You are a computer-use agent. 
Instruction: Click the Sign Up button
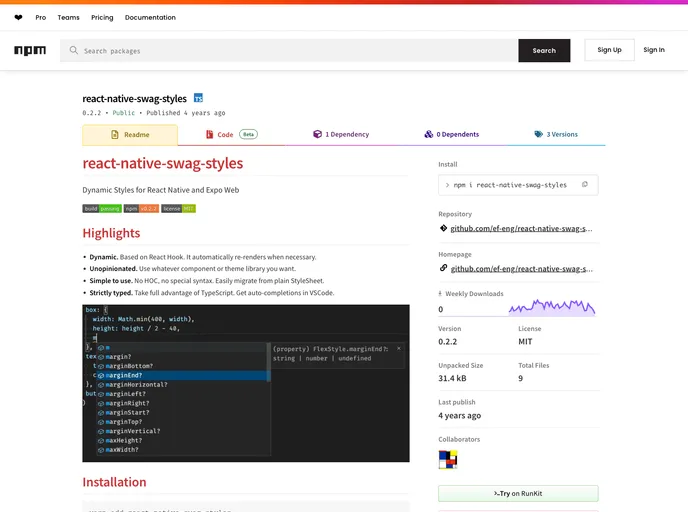pyautogui.click(x=609, y=50)
